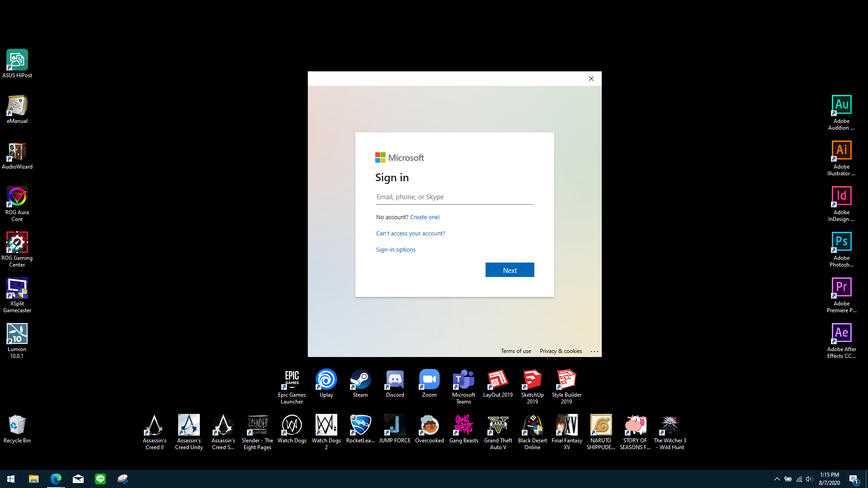
Task: Open Assassin's Creed S... shortcut
Action: (223, 432)
